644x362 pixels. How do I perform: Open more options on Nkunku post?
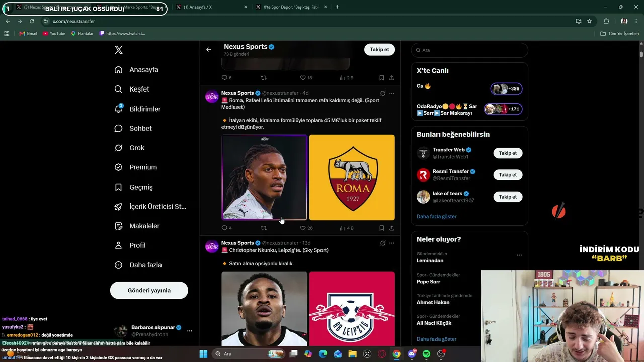pos(392,243)
